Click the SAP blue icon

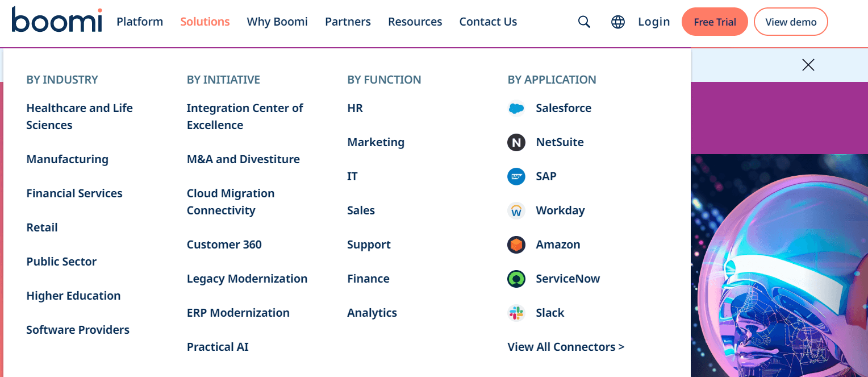(x=516, y=176)
